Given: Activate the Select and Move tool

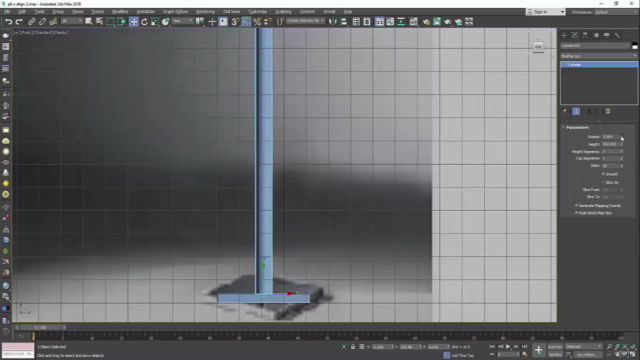Looking at the screenshot, I should [133, 22].
